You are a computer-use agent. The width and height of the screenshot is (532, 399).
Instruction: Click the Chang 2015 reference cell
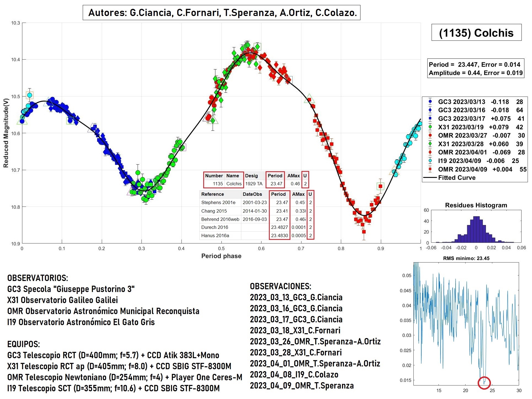pos(220,211)
